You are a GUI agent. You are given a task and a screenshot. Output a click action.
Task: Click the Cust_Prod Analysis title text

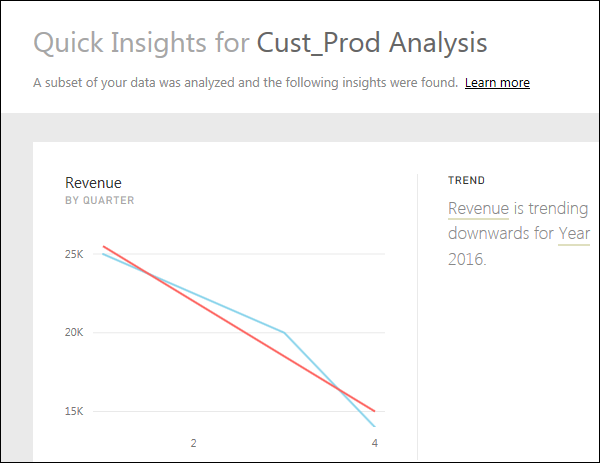tap(372, 43)
